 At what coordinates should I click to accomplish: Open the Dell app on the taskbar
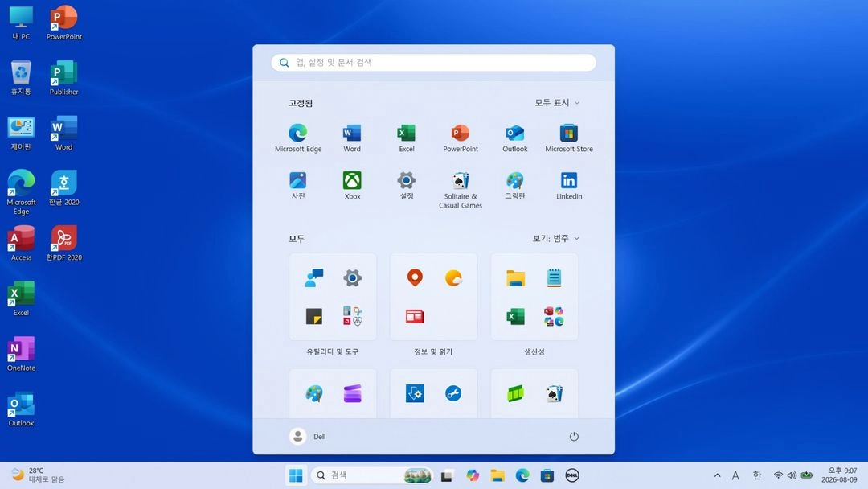pyautogui.click(x=572, y=475)
